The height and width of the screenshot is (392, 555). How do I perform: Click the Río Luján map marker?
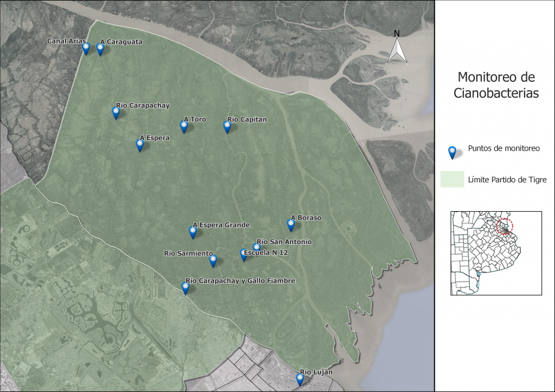coord(300,380)
